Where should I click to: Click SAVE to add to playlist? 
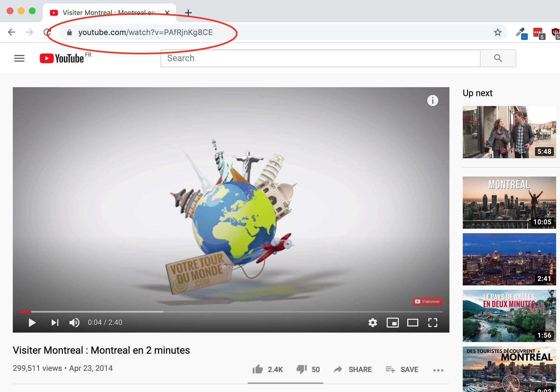tap(402, 369)
